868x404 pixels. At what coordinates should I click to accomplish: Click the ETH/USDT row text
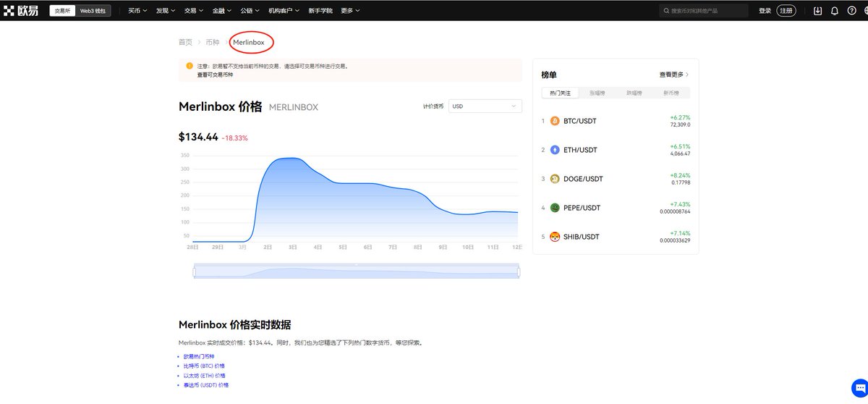[579, 150]
